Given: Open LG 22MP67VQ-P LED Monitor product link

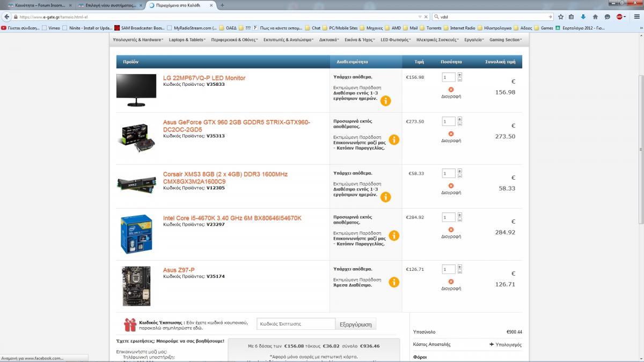Looking at the screenshot, I should [204, 78].
